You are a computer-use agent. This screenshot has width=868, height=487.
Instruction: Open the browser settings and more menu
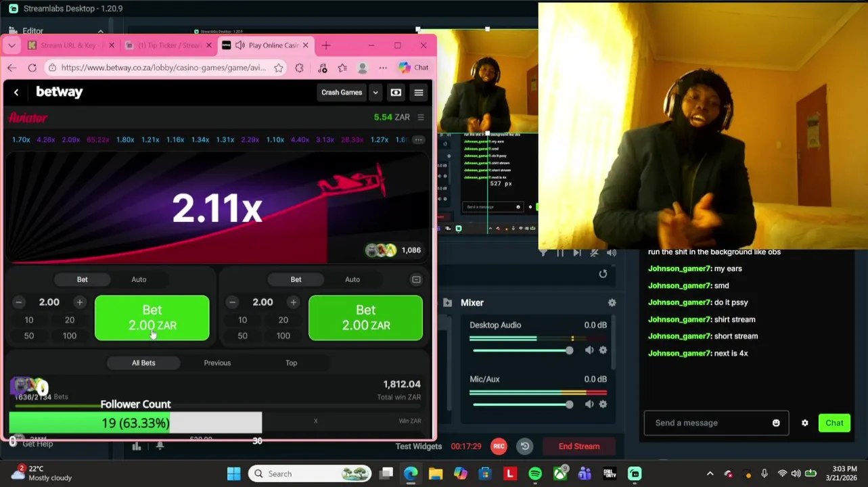coord(383,68)
